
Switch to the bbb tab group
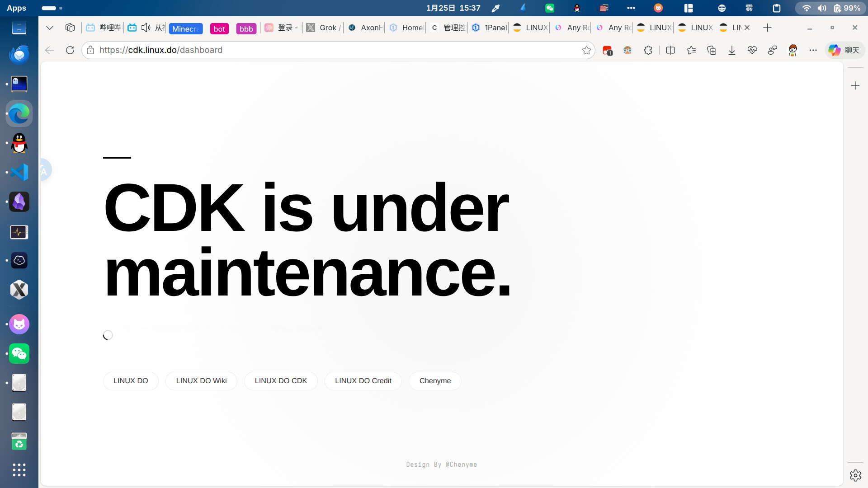(x=246, y=28)
